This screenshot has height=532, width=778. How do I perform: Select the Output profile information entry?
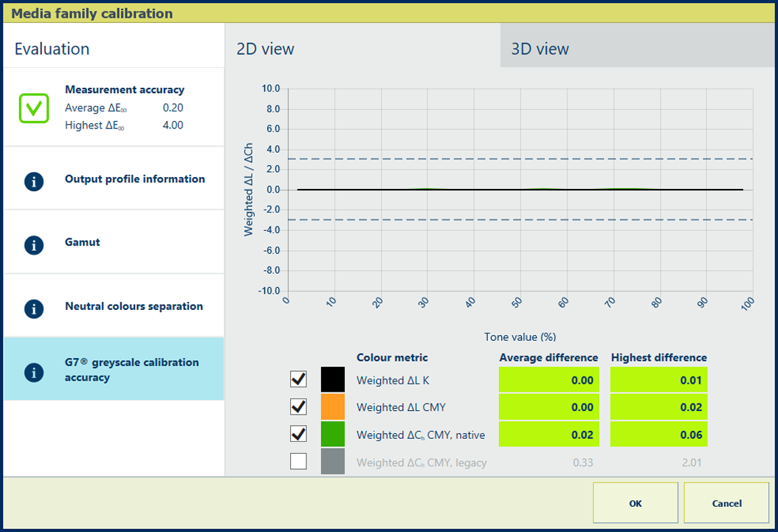pos(134,179)
